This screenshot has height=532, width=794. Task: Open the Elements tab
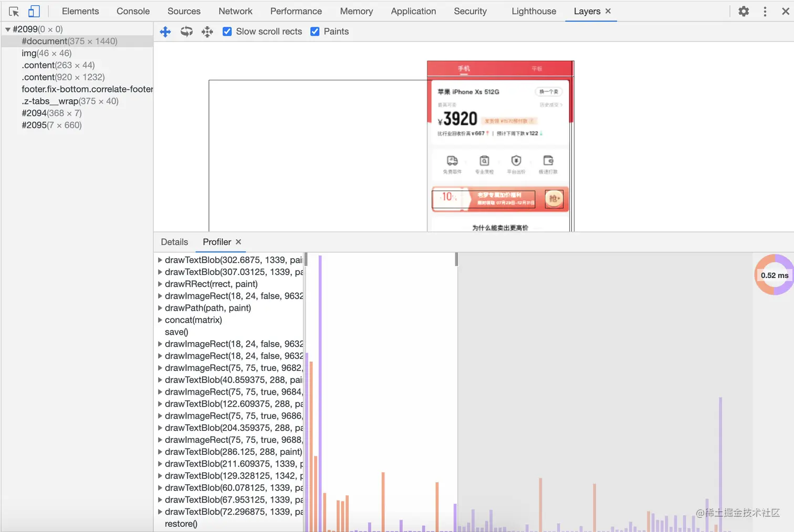[x=80, y=11]
